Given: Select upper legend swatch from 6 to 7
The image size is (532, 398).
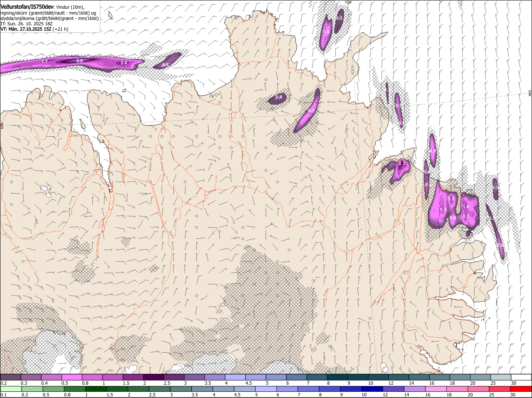Looking at the screenshot, I should 296,377.
